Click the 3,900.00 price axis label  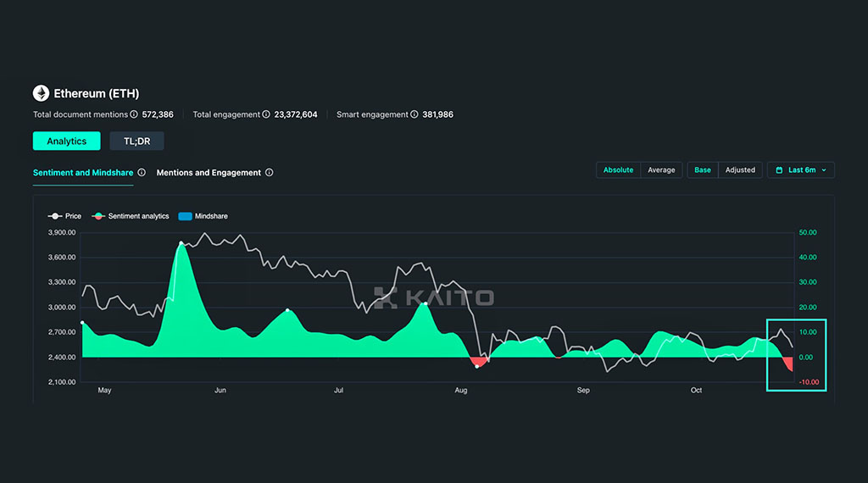pyautogui.click(x=62, y=232)
